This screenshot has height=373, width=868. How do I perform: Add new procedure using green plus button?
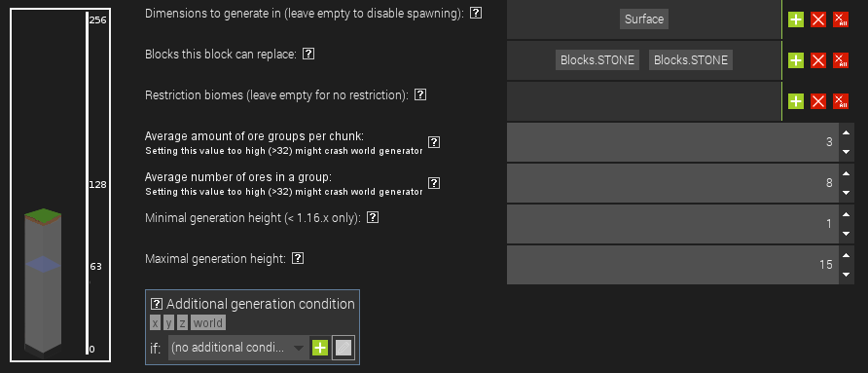point(320,348)
